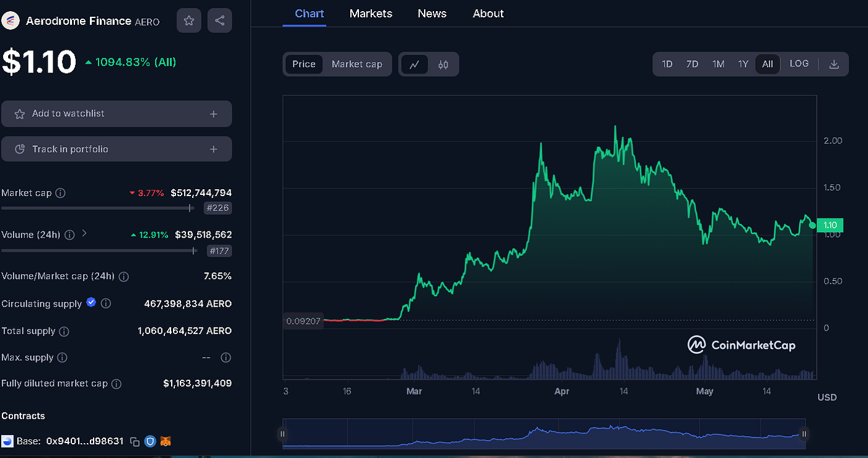Click the 7.65% volume ratio value
Screen dimensions: 868x458
(218, 276)
